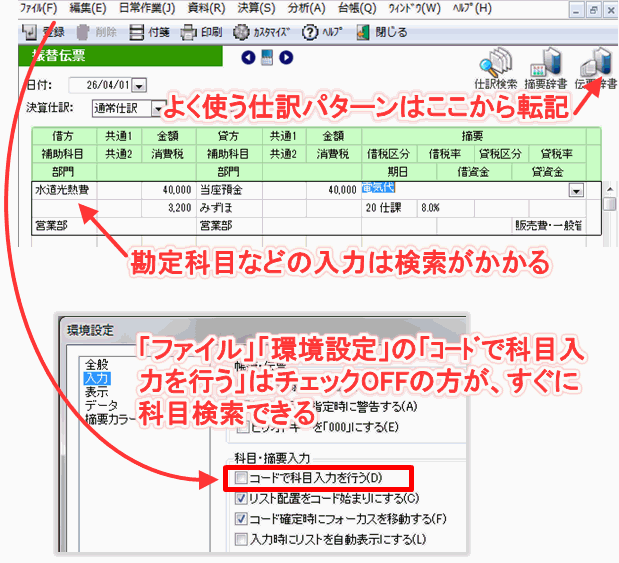This screenshot has width=619, height=563.
Task: Open the 台帳(Q) menu
Action: pos(357,8)
